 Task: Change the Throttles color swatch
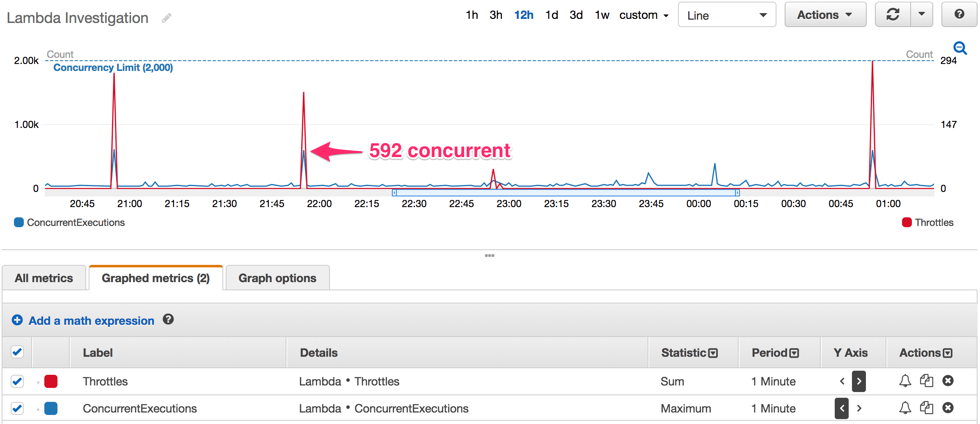point(50,381)
